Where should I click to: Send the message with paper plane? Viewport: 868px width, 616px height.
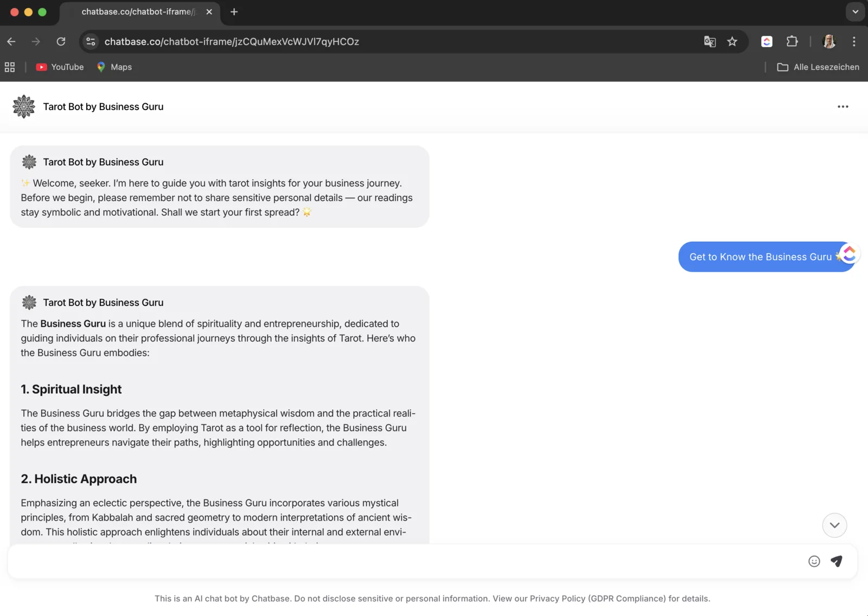[837, 561]
